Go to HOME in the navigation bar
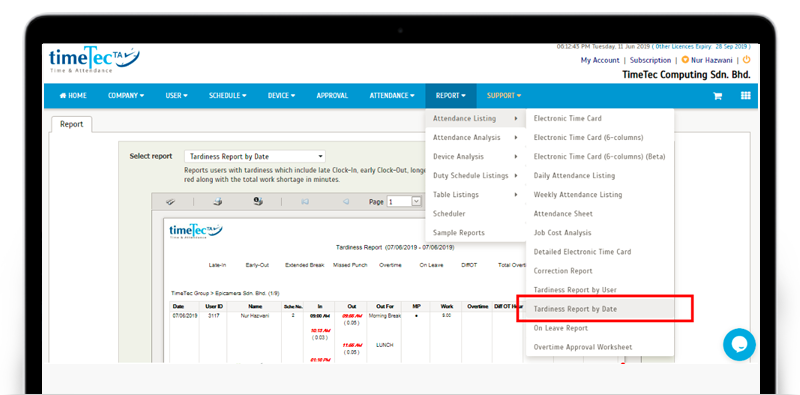The width and height of the screenshot is (800, 395). tap(73, 95)
